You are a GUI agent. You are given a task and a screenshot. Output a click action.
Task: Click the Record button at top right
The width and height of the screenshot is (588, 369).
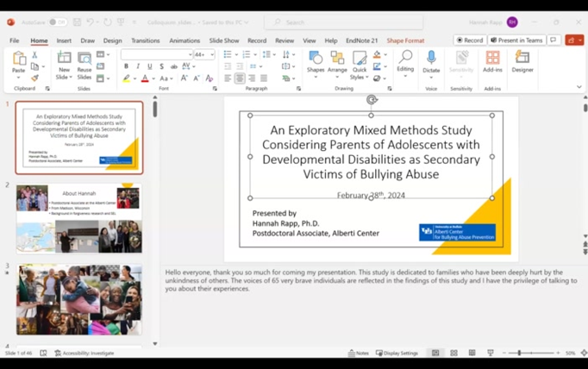click(x=470, y=41)
